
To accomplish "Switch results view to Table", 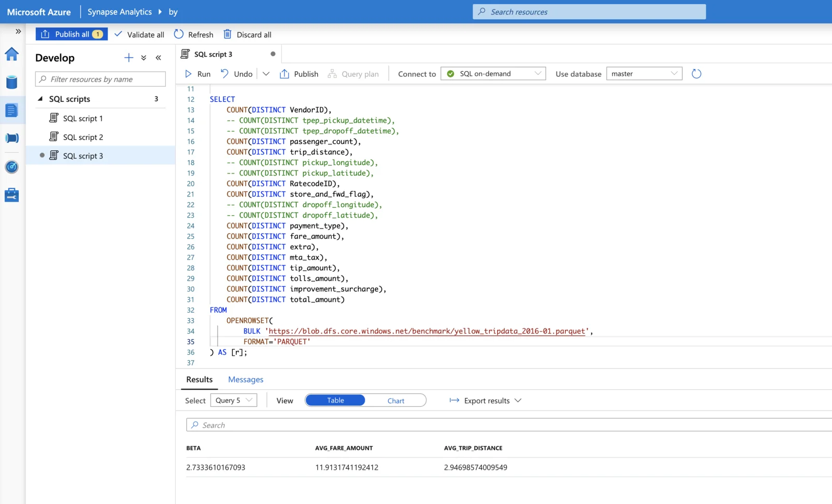I will tap(335, 400).
